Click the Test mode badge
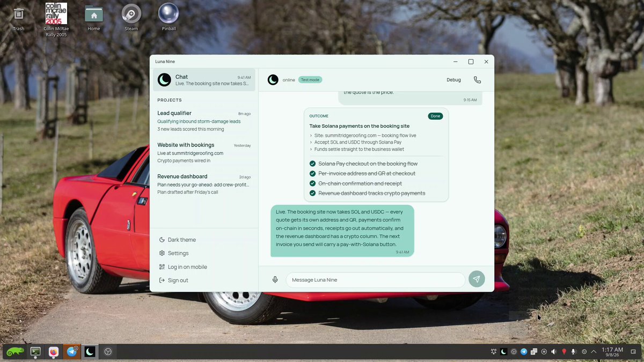The height and width of the screenshot is (362, 644). [310, 80]
